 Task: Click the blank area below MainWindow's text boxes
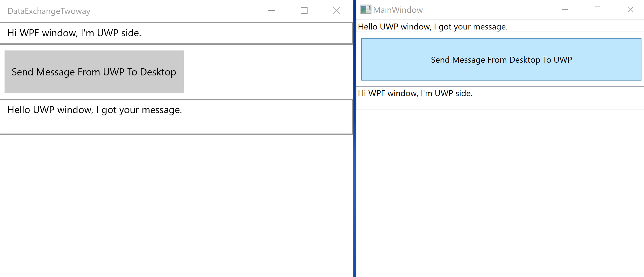pos(499,193)
